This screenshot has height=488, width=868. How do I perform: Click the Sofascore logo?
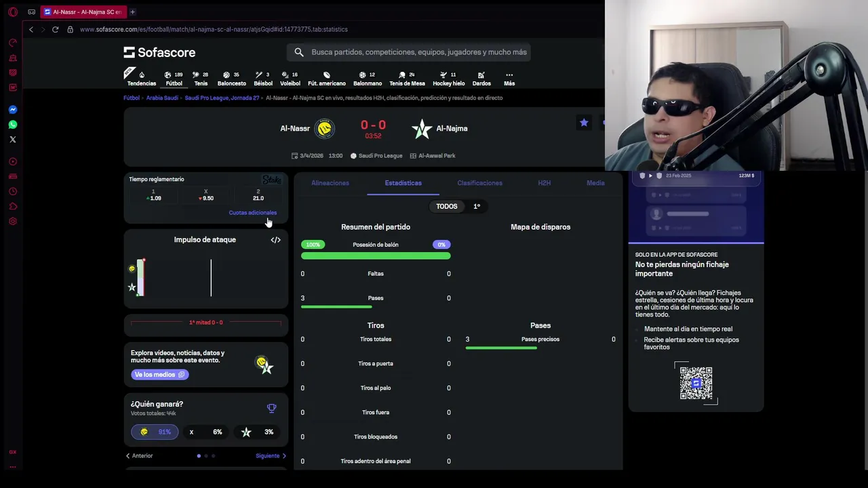pos(159,52)
